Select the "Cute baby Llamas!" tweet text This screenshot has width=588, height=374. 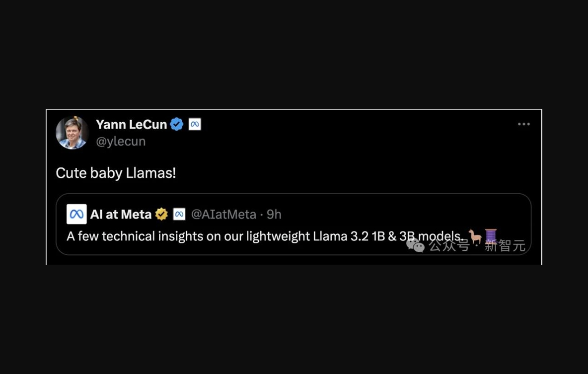coord(116,173)
